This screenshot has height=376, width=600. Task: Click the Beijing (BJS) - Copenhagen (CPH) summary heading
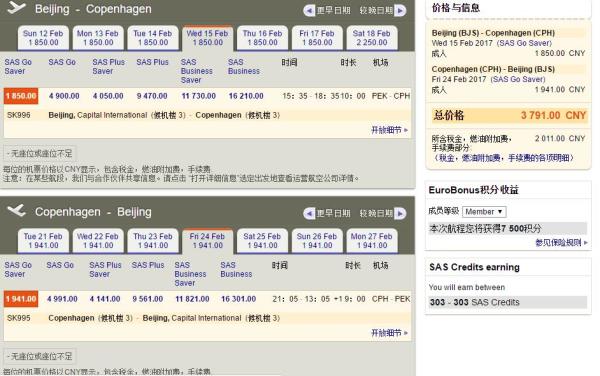493,33
